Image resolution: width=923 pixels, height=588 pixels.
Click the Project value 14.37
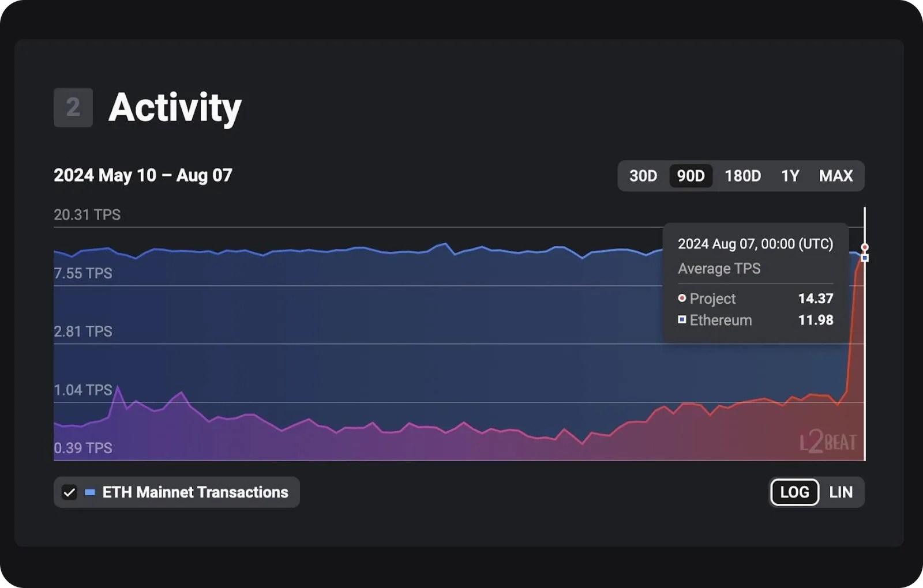point(816,299)
